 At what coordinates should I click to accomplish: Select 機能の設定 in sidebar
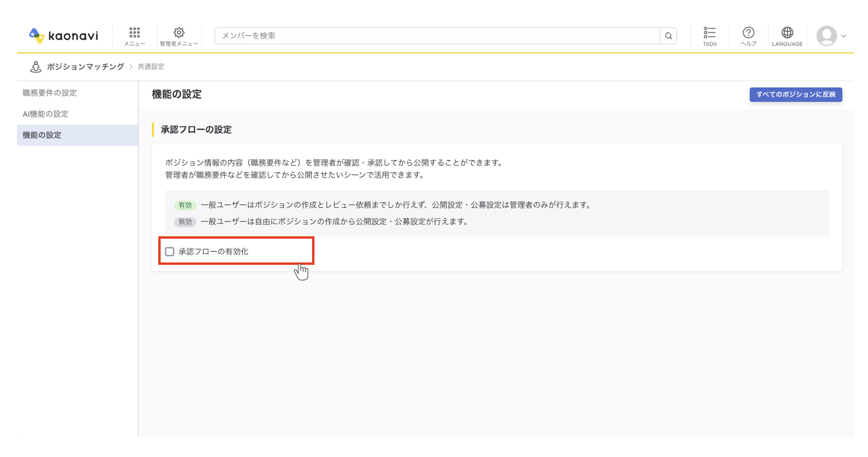pos(77,135)
